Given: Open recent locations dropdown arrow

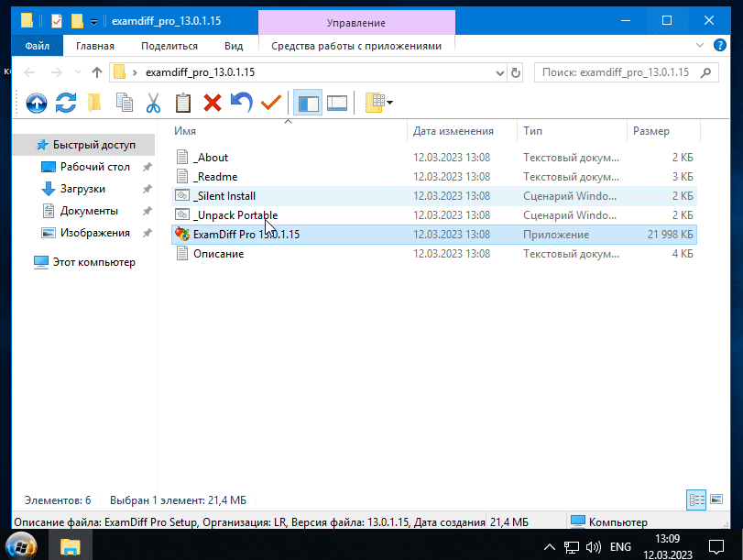Looking at the screenshot, I should [78, 72].
